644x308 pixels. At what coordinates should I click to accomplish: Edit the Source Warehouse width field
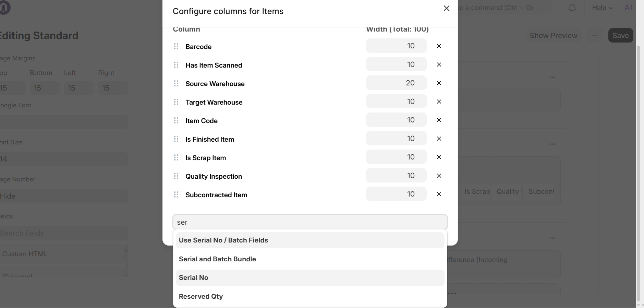(396, 83)
